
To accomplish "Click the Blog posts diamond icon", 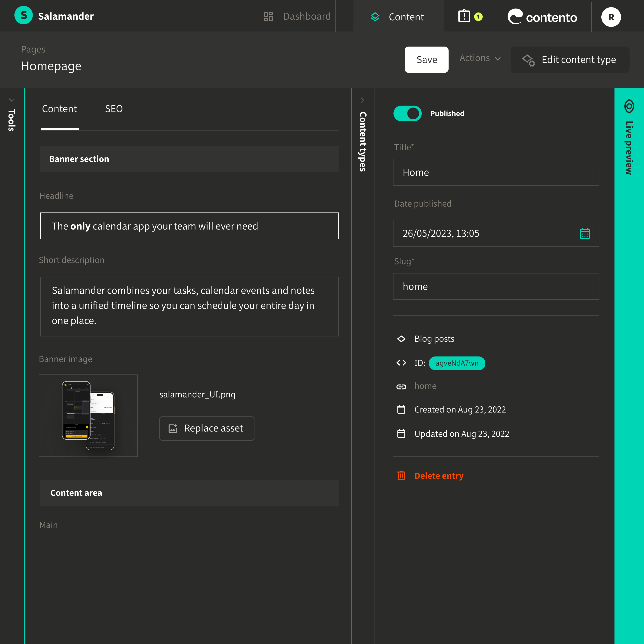I will (x=401, y=339).
